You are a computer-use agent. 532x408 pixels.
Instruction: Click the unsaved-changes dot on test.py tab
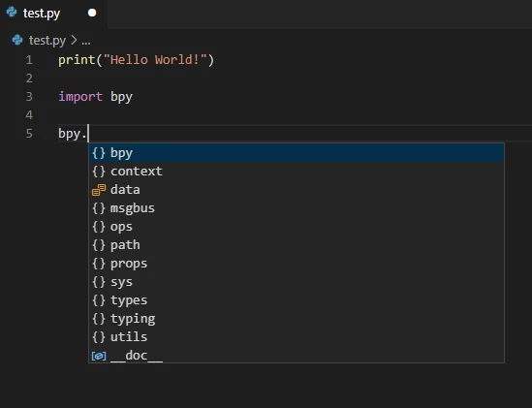tap(92, 13)
